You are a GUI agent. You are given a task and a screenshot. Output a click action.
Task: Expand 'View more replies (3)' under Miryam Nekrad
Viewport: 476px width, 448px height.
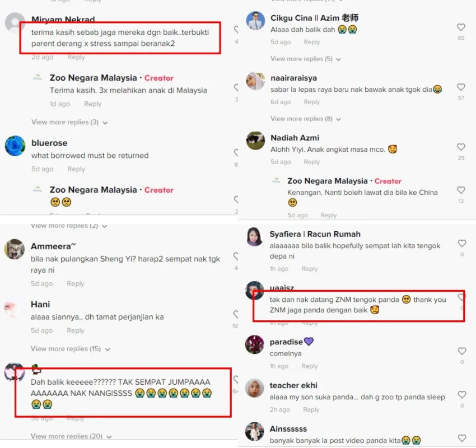pyautogui.click(x=69, y=122)
